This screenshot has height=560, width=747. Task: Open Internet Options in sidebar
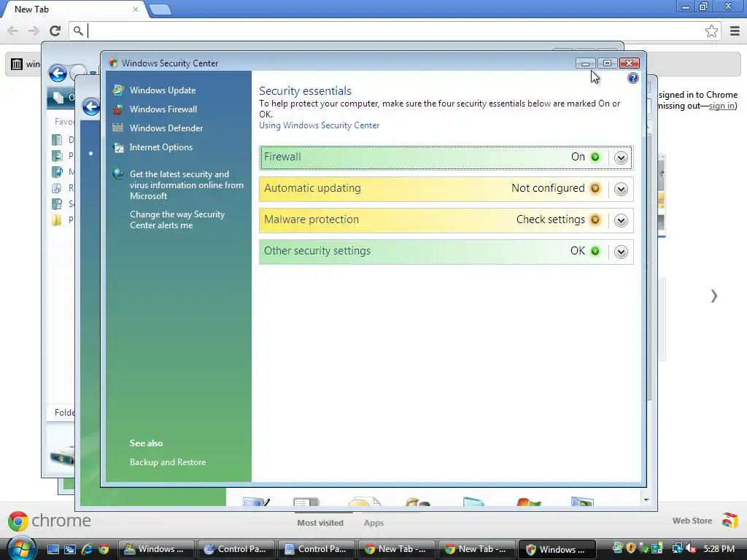(x=160, y=147)
